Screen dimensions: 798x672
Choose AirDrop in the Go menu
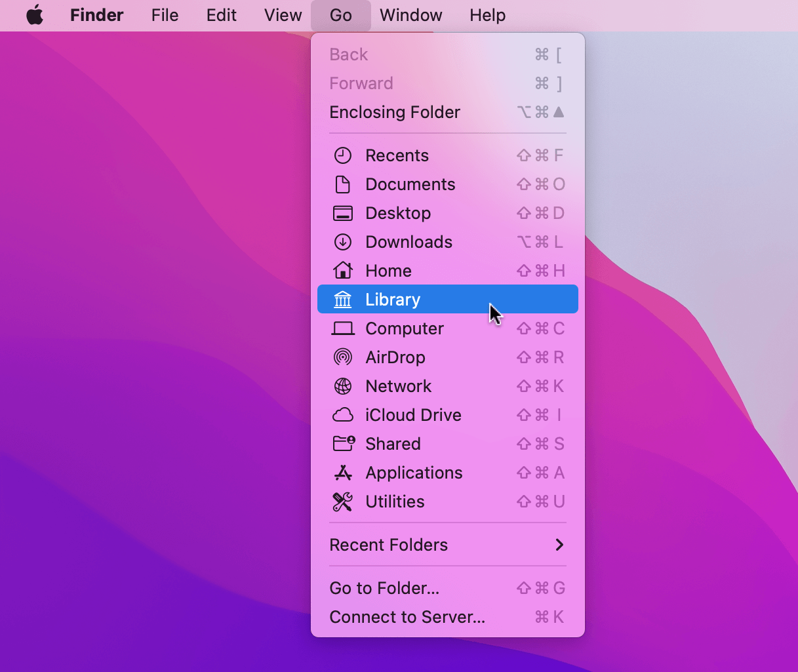[x=448, y=357]
